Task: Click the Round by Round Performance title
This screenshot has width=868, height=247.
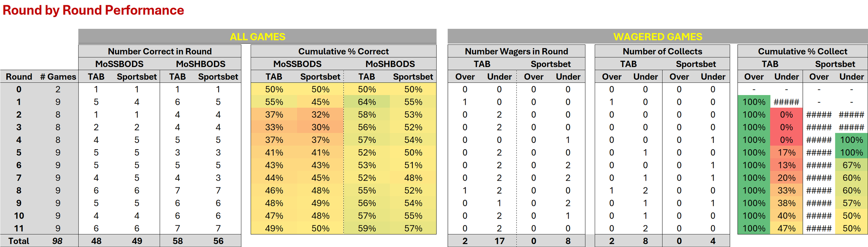Action: pyautogui.click(x=93, y=10)
